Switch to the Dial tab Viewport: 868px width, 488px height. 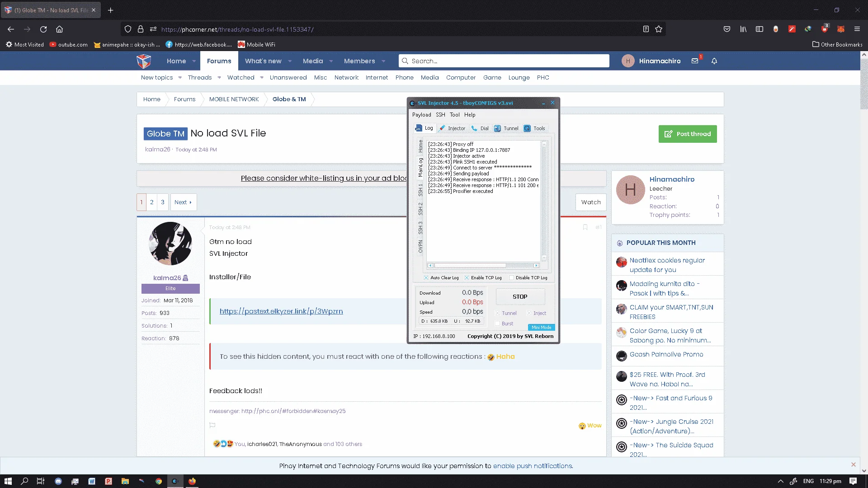pos(480,128)
